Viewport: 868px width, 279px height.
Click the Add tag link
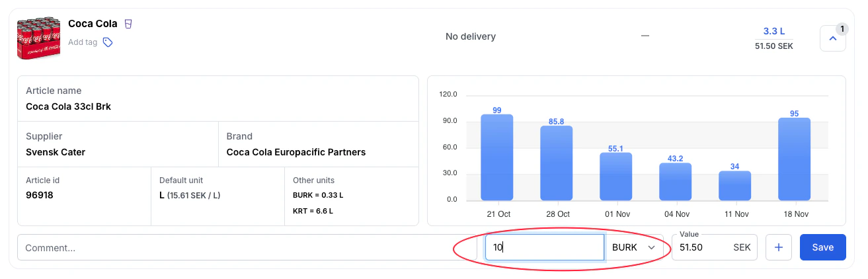click(x=83, y=42)
